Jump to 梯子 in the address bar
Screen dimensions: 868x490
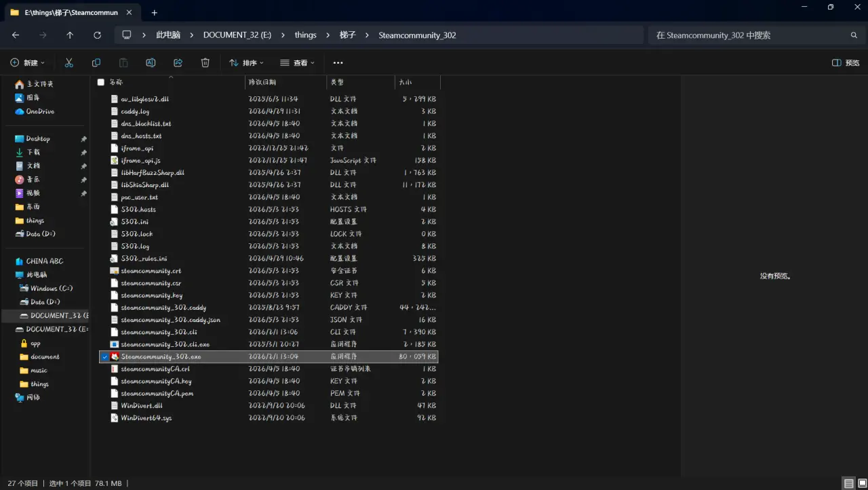pos(348,35)
